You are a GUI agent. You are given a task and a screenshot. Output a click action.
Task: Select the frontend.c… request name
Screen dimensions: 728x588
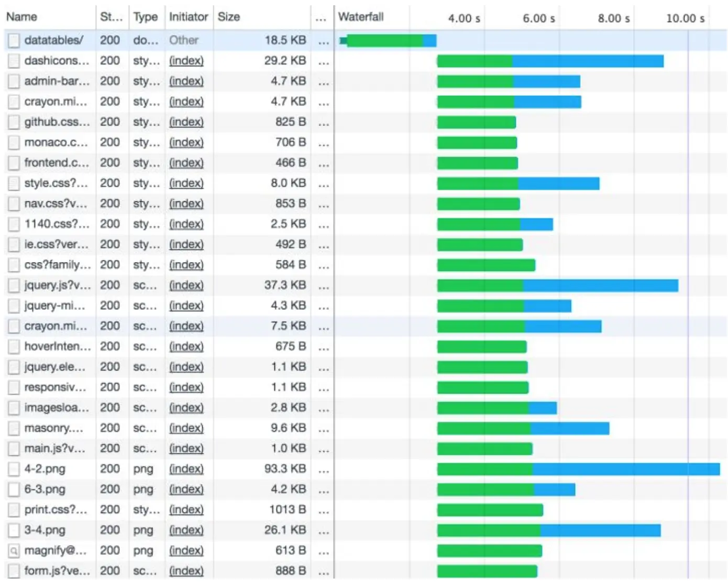(x=57, y=163)
